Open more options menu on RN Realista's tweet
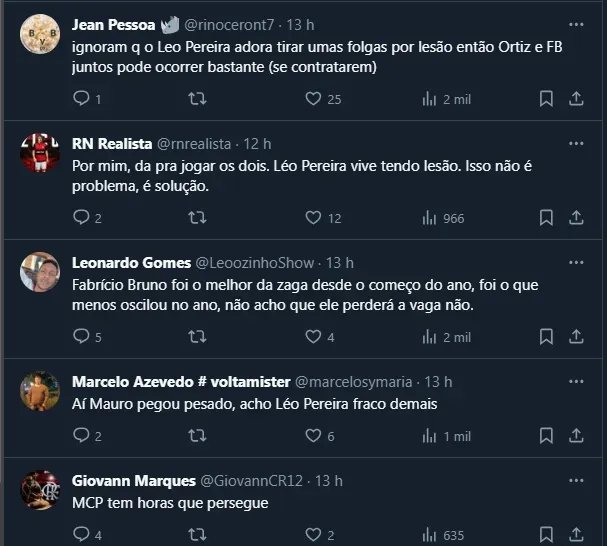The image size is (607, 546). [x=576, y=143]
